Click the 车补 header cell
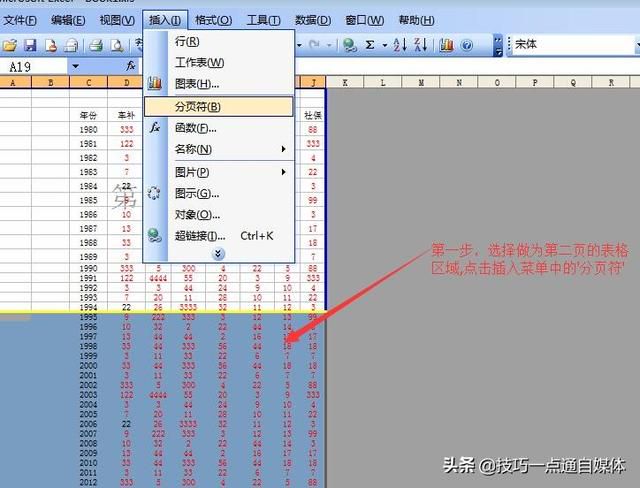The height and width of the screenshot is (488, 640). pyautogui.click(x=127, y=115)
